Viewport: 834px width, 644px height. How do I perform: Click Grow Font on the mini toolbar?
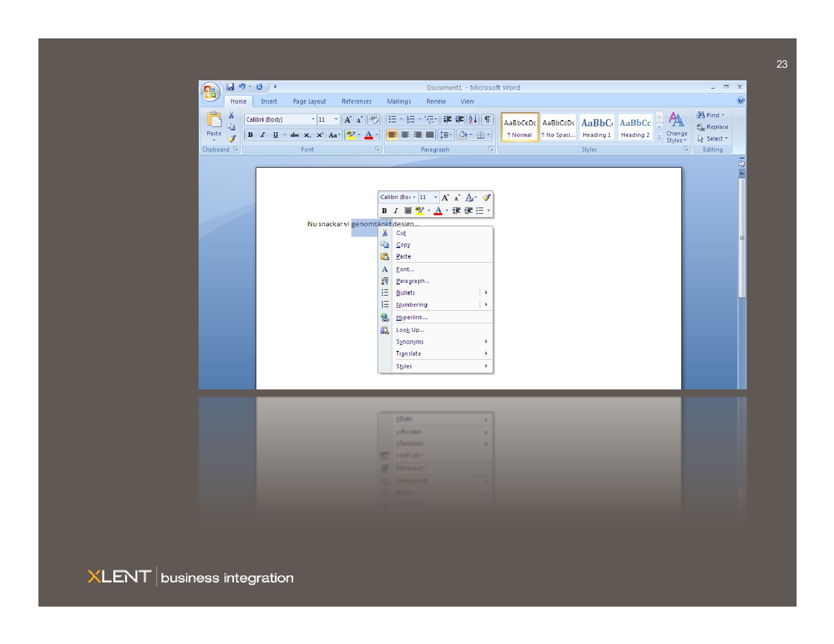(x=445, y=197)
